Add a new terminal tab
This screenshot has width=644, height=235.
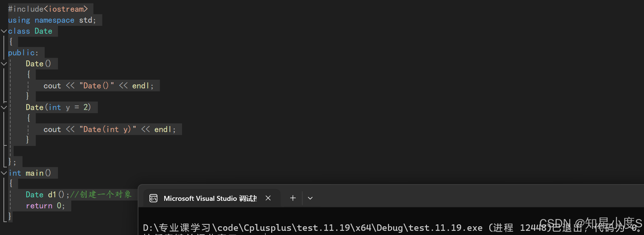click(x=293, y=198)
